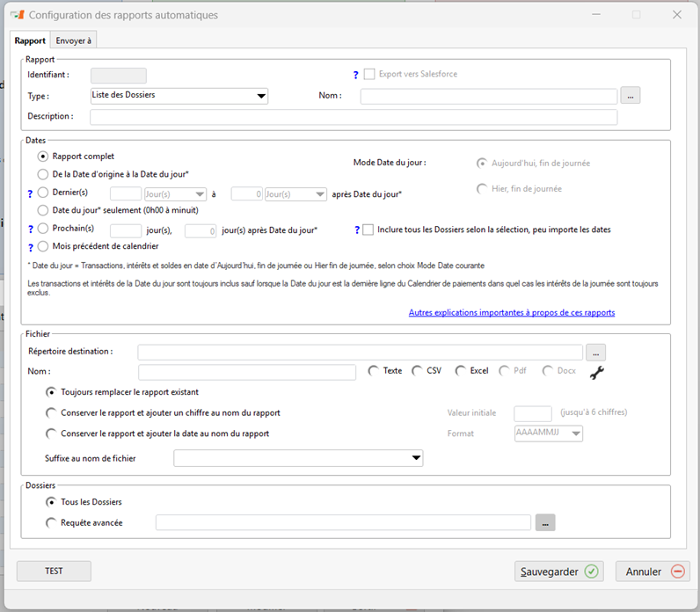Select the Excel file format option
Screen dimensions: 700x612
461,371
